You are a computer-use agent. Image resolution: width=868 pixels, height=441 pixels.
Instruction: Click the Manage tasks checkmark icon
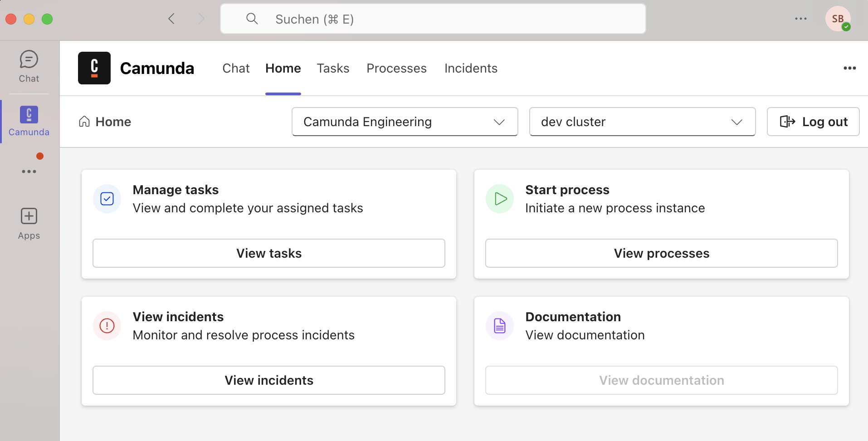coord(107,199)
